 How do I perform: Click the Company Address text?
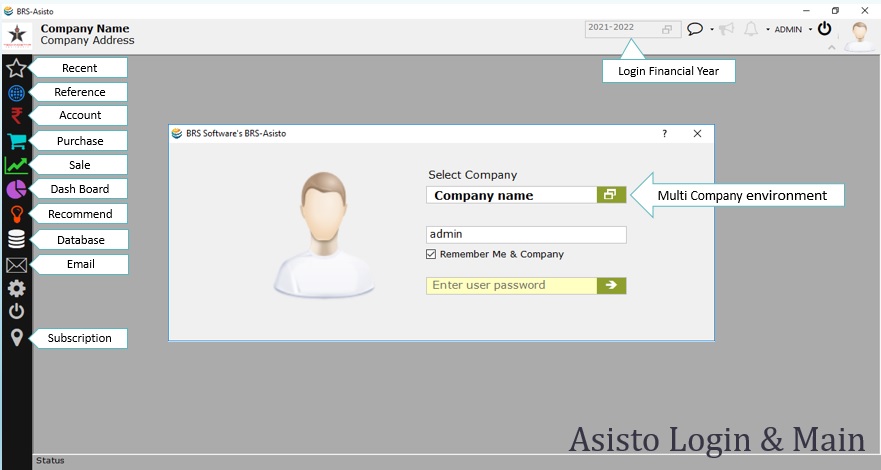click(88, 40)
